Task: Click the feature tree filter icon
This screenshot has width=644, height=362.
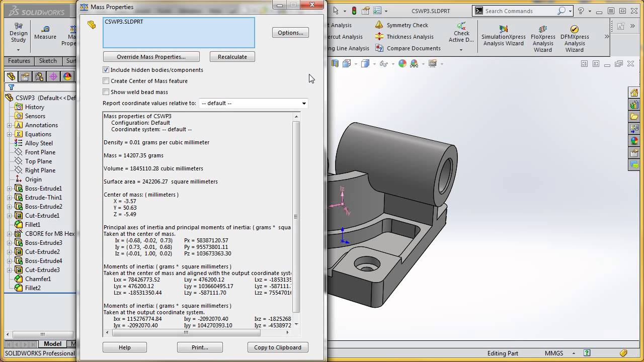Action: click(11, 87)
